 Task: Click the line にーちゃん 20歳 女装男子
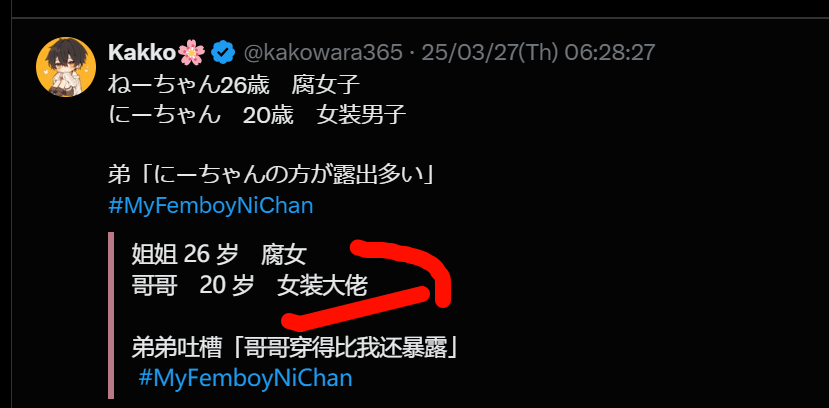tap(257, 115)
